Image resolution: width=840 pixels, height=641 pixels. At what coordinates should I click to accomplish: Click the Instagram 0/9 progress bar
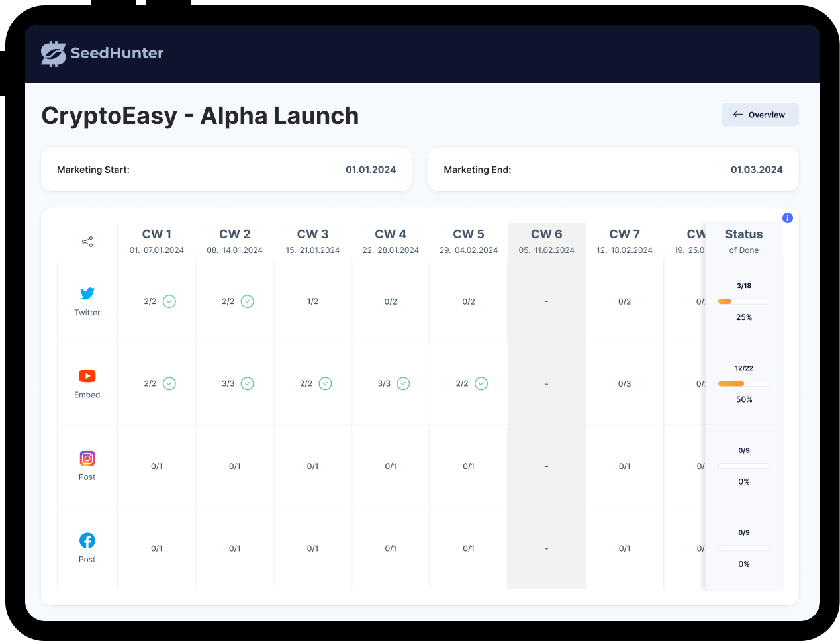[744, 466]
